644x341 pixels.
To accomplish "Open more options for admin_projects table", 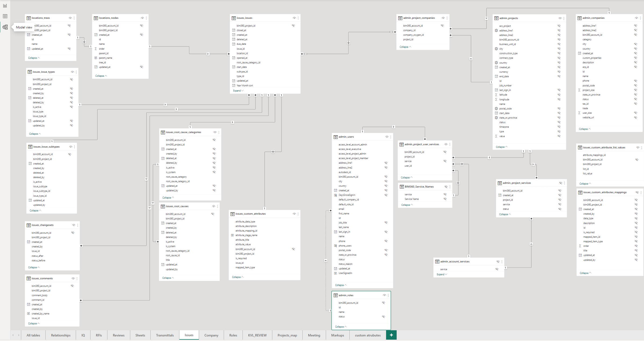I will [x=564, y=18].
